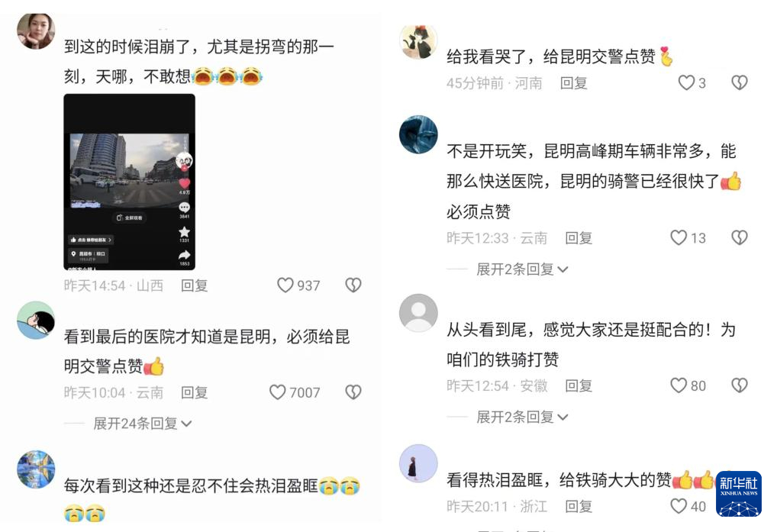The height and width of the screenshot is (532, 777).
Task: Expand 2 replies under the 12:54 Anhui comment
Action: tap(522, 417)
